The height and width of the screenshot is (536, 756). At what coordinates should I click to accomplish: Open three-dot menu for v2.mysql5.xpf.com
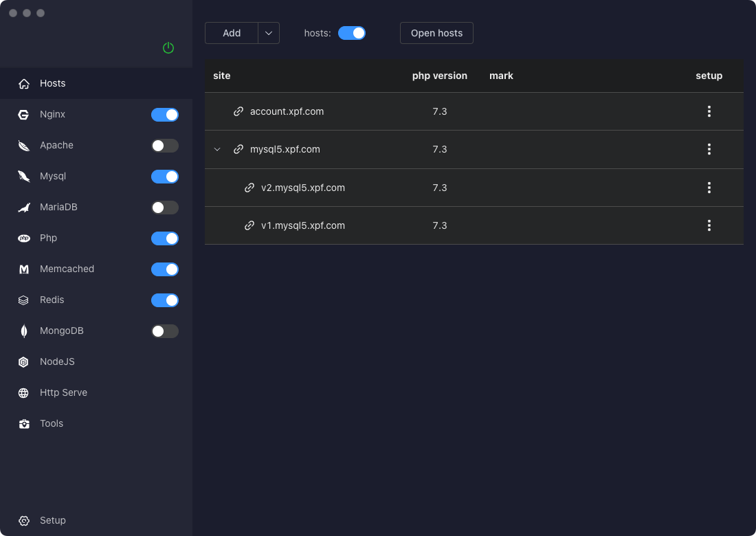pyautogui.click(x=709, y=188)
